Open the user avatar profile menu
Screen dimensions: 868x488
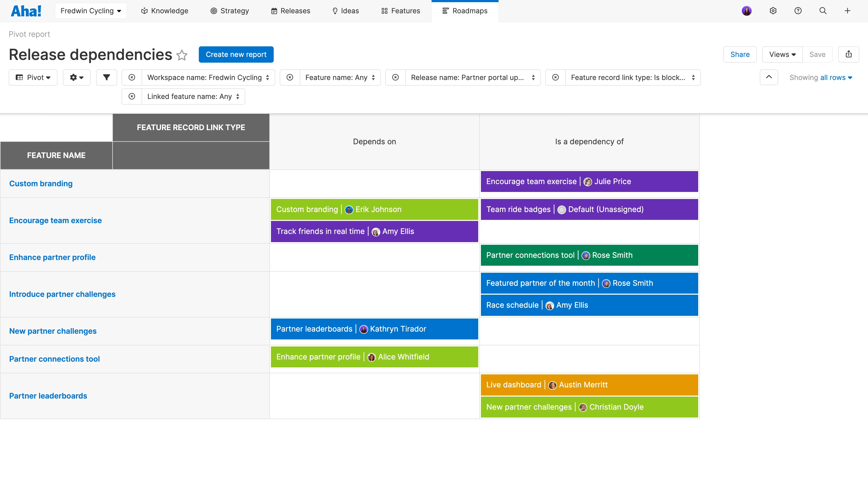pos(746,11)
